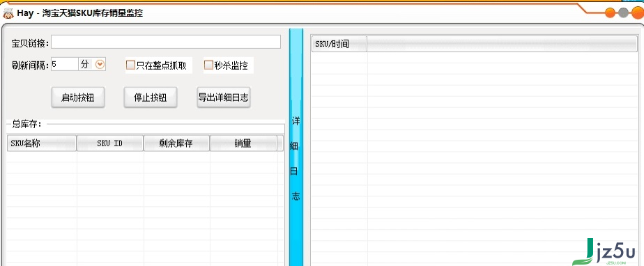Click the SKU名称 column header
The width and height of the screenshot is (644, 266).
click(42, 143)
